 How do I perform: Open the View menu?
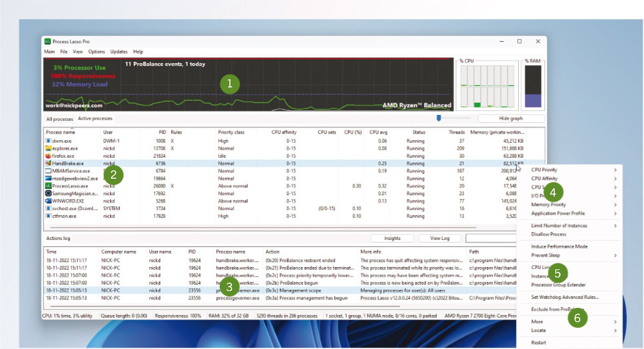point(78,51)
